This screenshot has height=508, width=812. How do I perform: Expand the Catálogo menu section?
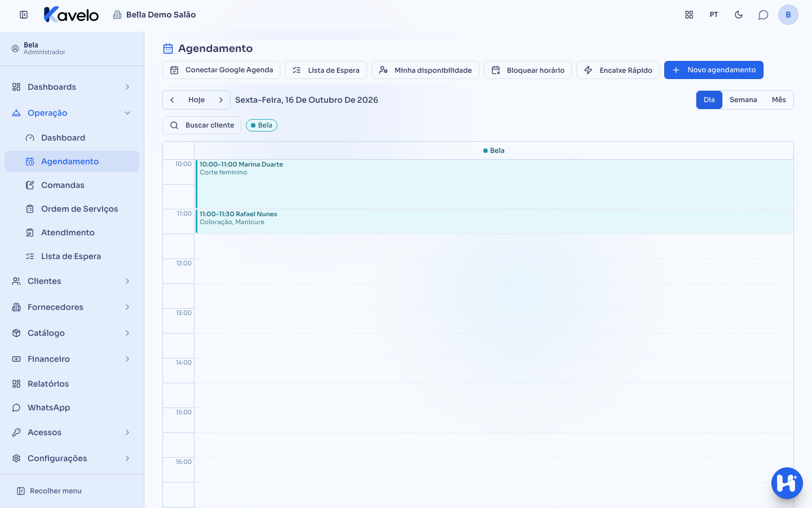click(x=72, y=333)
